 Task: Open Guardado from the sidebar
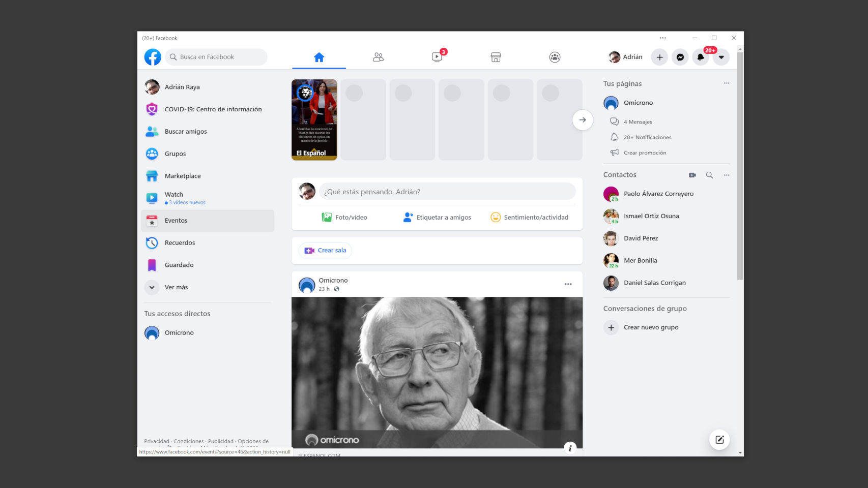[179, 265]
